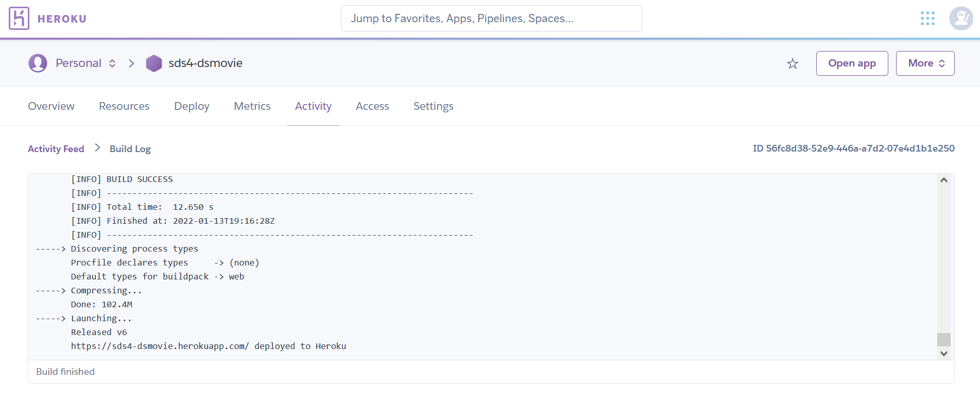Open the Settings tab
Image resolution: width=980 pixels, height=398 pixels.
coord(434,106)
